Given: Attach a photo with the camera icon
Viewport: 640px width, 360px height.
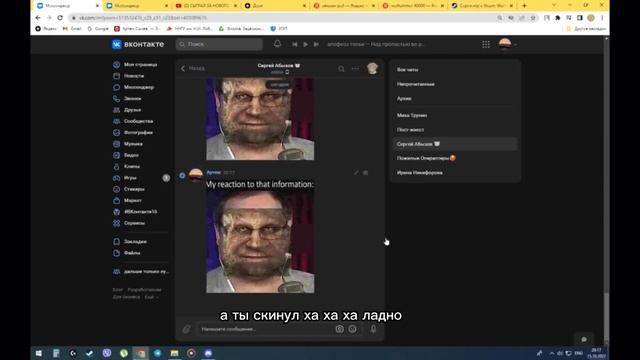Looking at the screenshot, I should tap(339, 329).
